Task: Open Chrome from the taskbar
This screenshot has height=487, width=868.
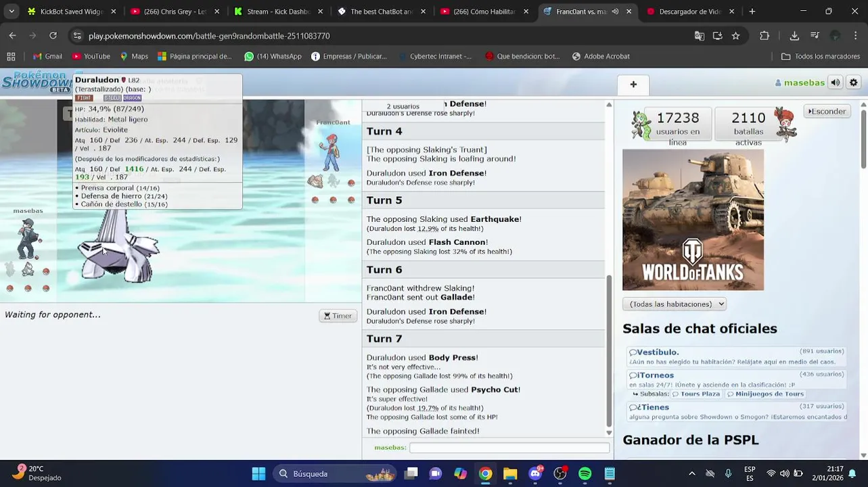Action: pyautogui.click(x=486, y=473)
